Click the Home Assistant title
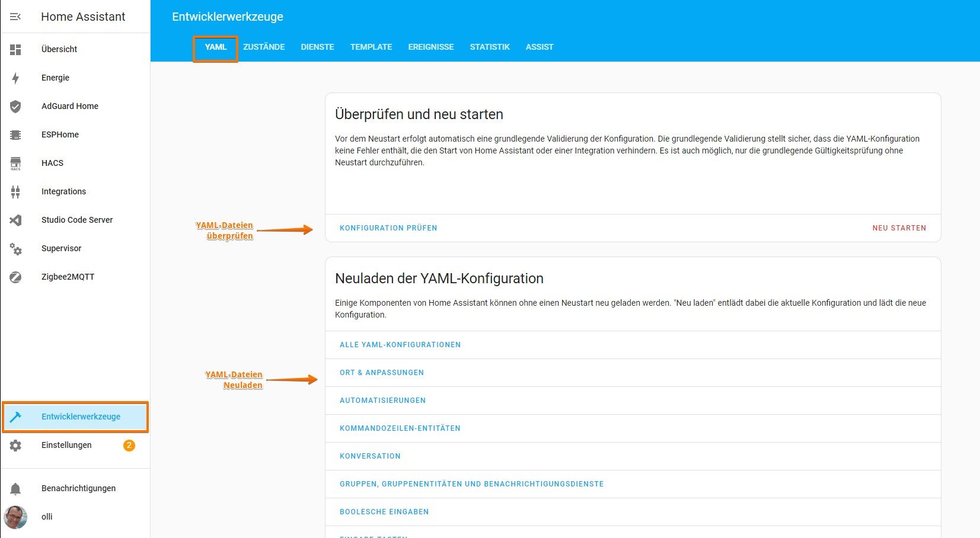Screen dimensions: 980x538 point(83,17)
